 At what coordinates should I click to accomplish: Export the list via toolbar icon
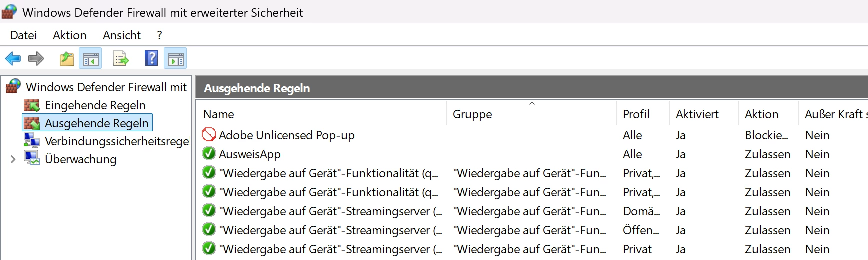point(120,59)
